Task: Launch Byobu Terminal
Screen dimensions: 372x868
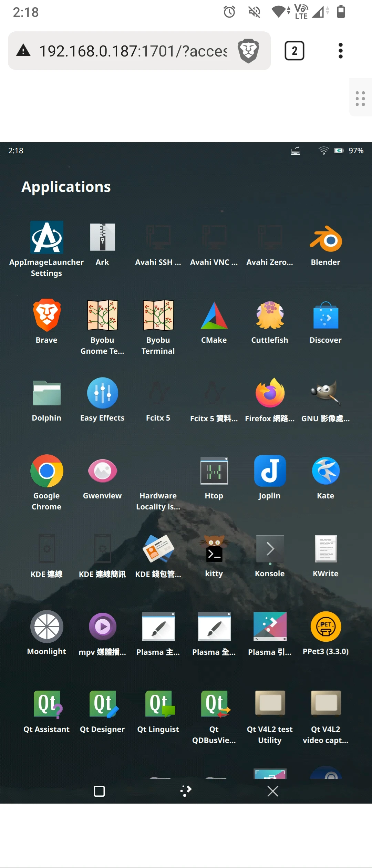Action: point(158,327)
